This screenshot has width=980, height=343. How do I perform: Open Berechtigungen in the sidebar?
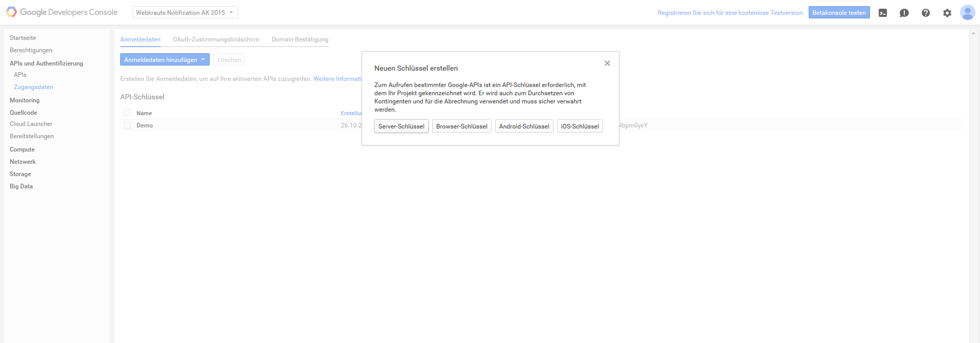[31, 50]
